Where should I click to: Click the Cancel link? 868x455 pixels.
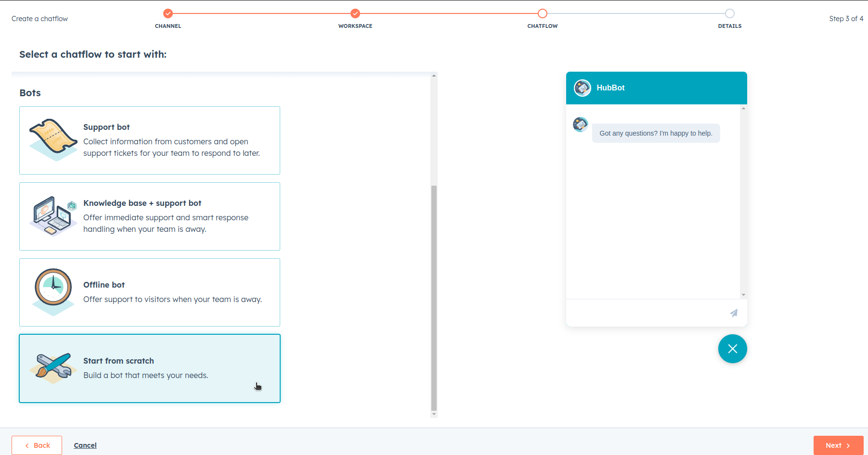pos(85,445)
